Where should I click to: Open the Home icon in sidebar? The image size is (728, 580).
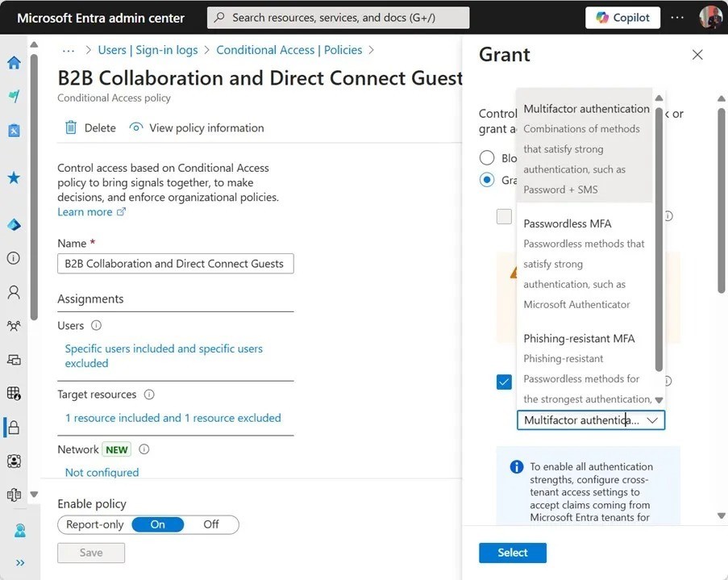coord(14,63)
